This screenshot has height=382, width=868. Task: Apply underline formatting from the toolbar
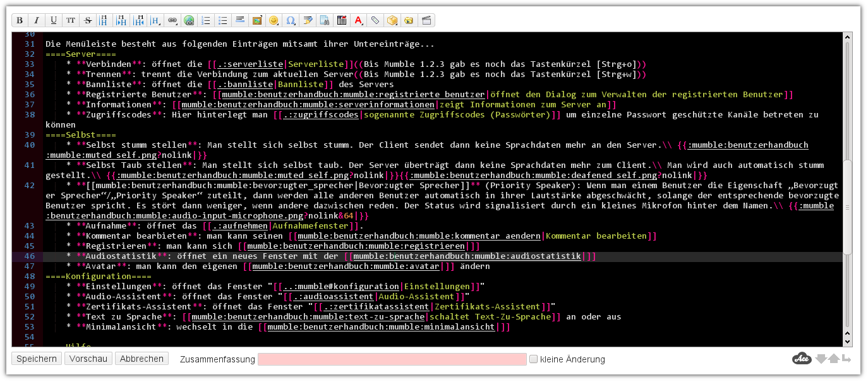[x=54, y=20]
